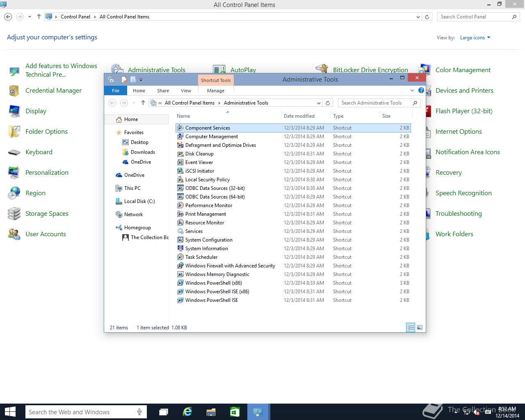Viewport: 525px width, 420px height.
Task: Click the Storage Spaces icon in Control Panel
Action: 14,214
